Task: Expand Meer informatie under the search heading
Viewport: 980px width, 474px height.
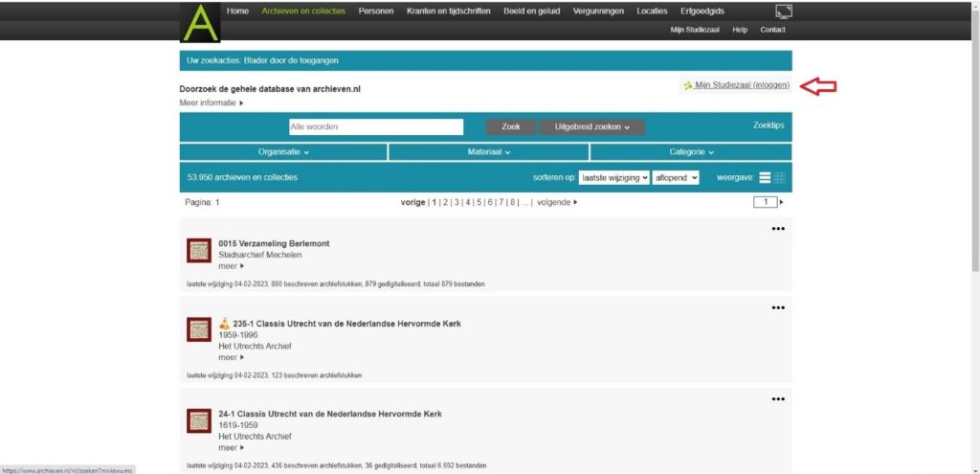Action: tap(212, 103)
